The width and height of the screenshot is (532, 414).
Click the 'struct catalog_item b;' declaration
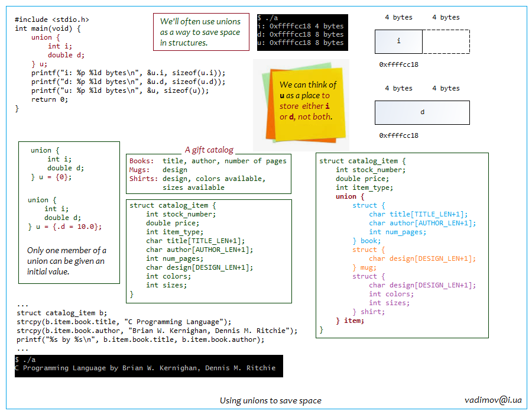pos(61,313)
